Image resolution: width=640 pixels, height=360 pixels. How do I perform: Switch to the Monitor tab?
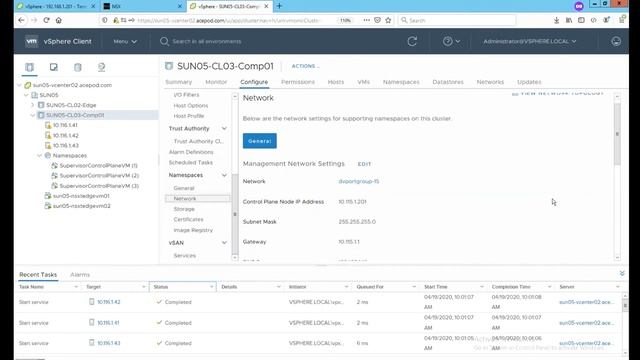pyautogui.click(x=216, y=82)
